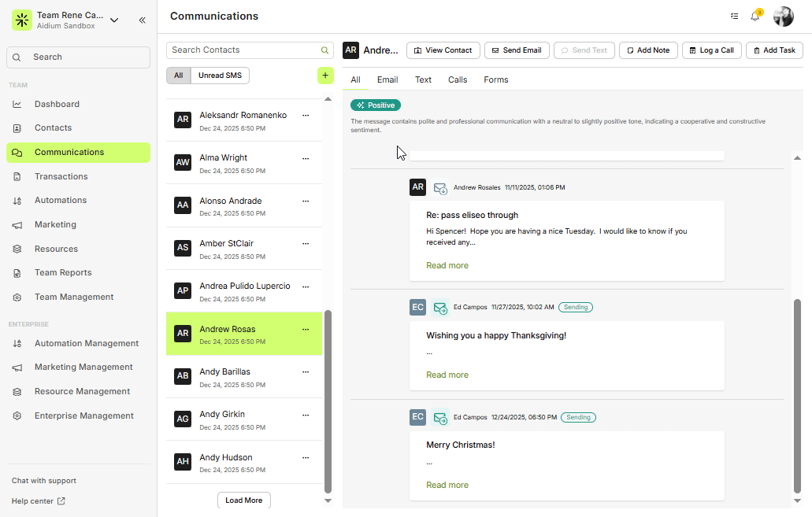Expand the Team Rene Ca... team dropdown
812x517 pixels.
(114, 20)
